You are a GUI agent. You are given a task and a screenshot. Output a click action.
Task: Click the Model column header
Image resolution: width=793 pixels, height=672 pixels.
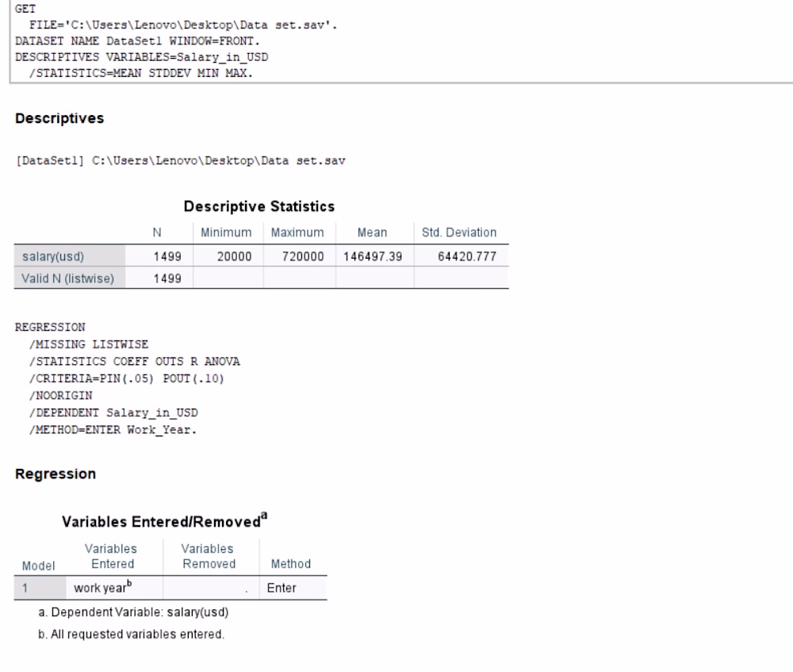[38, 566]
